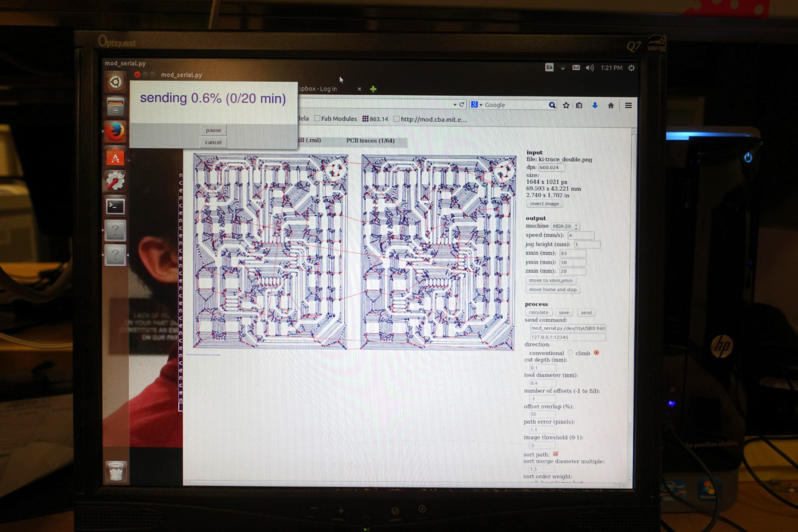
Task: Click the number of offsets field
Action: [x=542, y=398]
